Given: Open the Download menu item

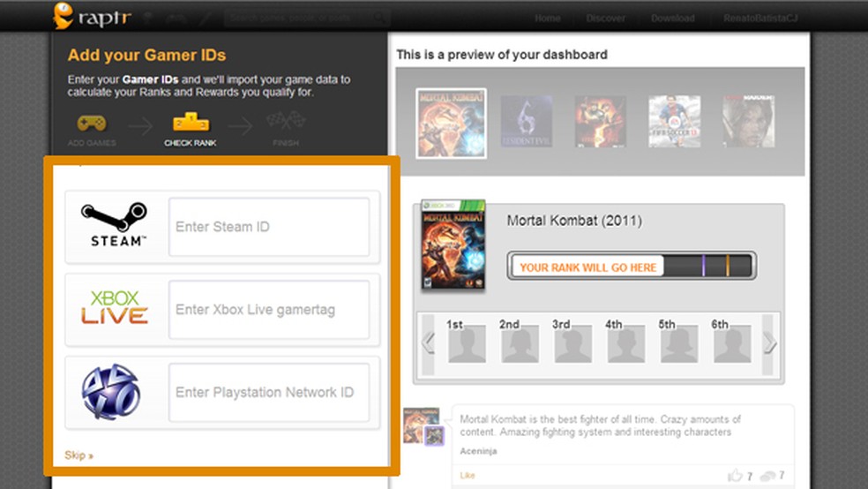Looking at the screenshot, I should [x=672, y=19].
